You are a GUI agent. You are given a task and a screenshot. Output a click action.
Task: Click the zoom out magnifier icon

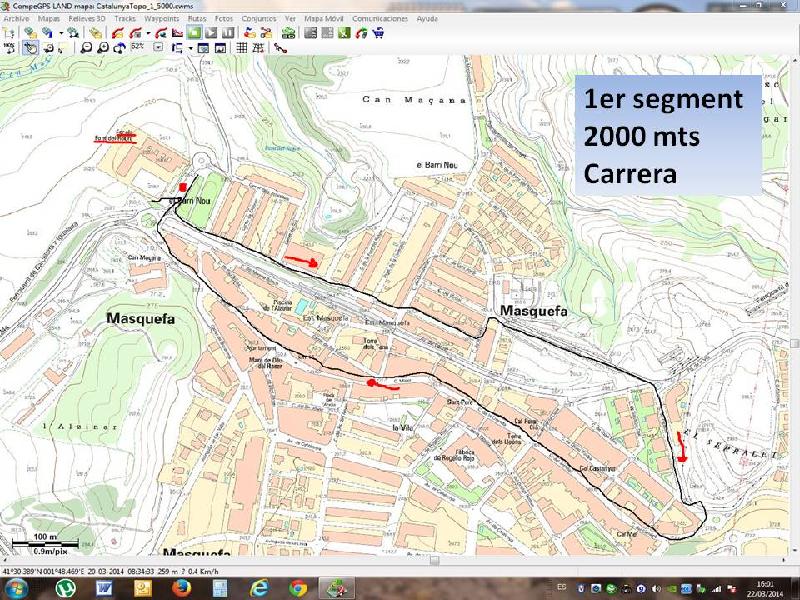click(x=87, y=47)
